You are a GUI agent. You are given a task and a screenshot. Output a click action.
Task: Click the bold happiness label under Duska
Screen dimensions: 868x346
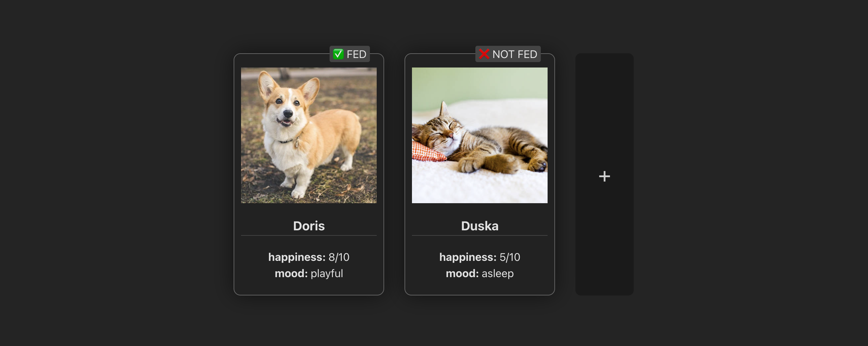(468, 257)
